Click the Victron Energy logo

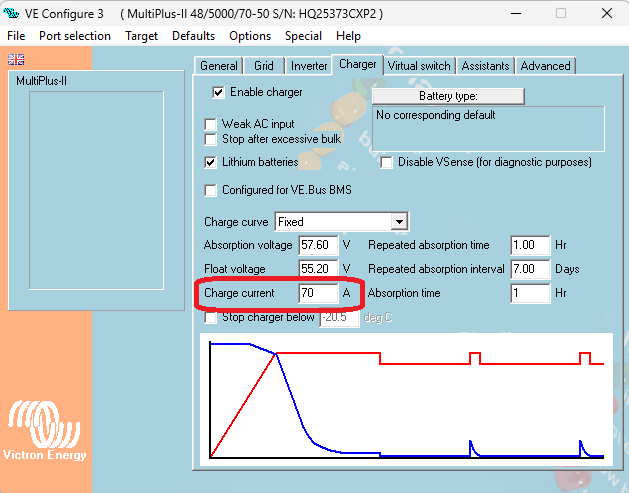[x=45, y=430]
